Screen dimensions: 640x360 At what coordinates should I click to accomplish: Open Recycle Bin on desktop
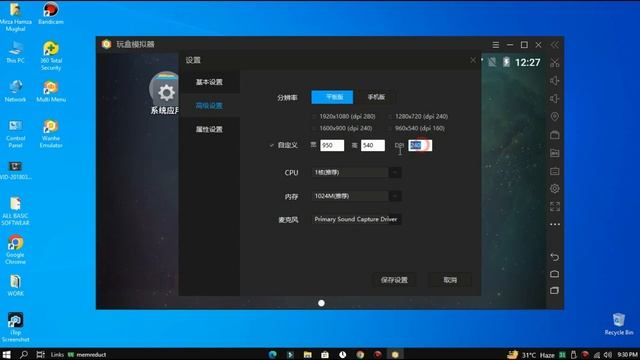click(619, 324)
